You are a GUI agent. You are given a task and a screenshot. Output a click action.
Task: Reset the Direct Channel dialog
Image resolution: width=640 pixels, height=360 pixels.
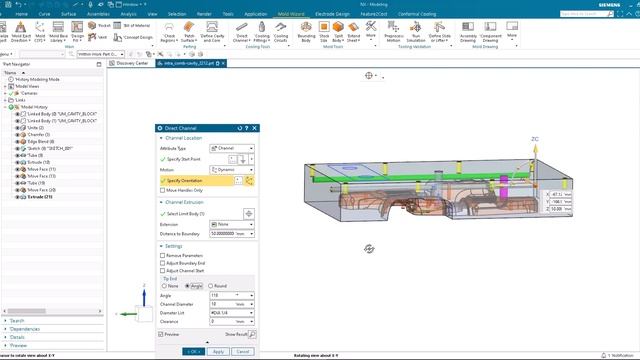[x=240, y=128]
